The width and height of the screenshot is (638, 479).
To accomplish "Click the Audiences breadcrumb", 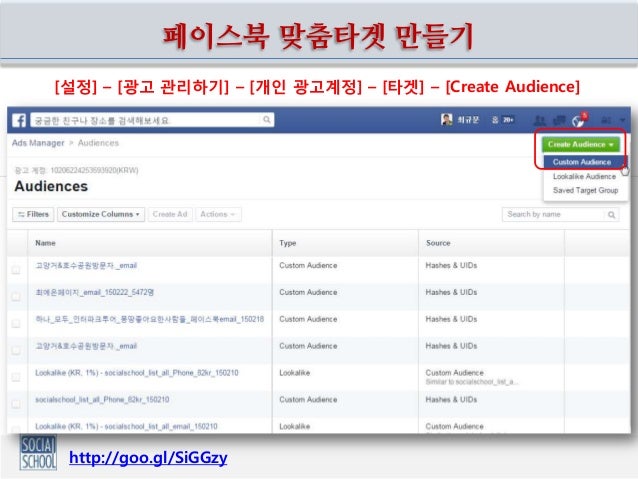I will [98, 143].
